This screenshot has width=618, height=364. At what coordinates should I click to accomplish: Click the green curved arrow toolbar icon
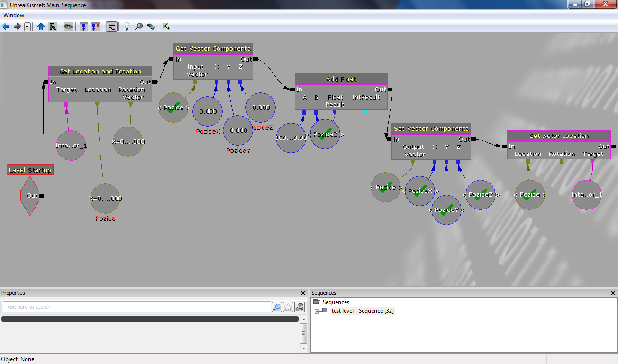point(150,27)
